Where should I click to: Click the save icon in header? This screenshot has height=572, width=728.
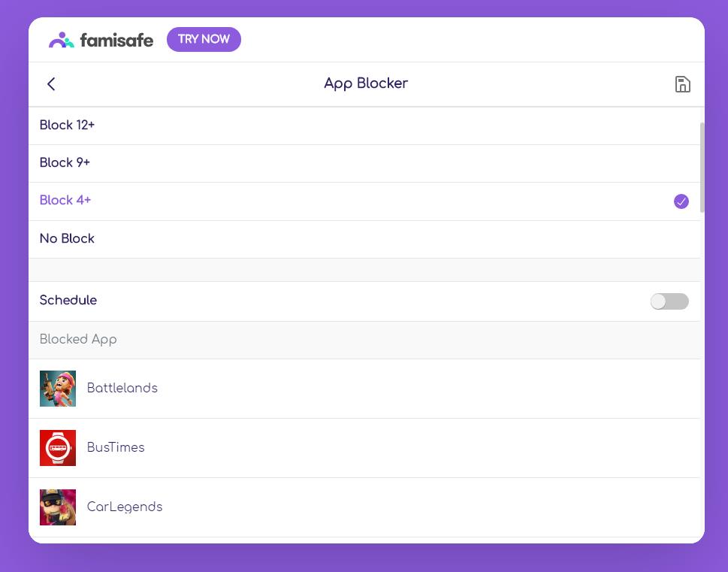click(682, 84)
